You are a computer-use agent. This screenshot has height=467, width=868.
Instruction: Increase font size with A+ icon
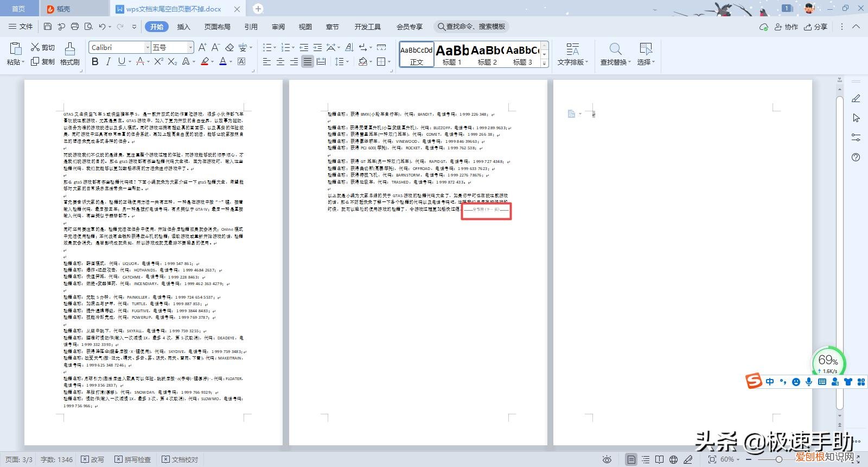[x=202, y=47]
